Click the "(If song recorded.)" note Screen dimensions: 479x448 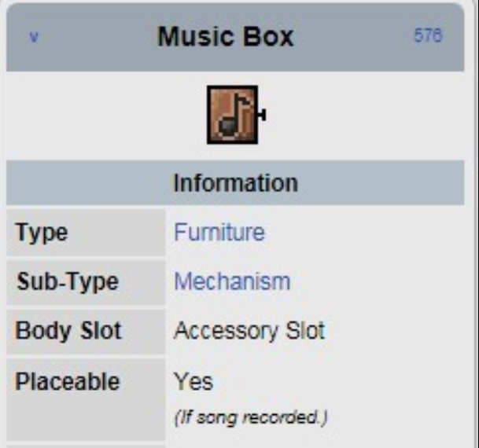pyautogui.click(x=251, y=417)
